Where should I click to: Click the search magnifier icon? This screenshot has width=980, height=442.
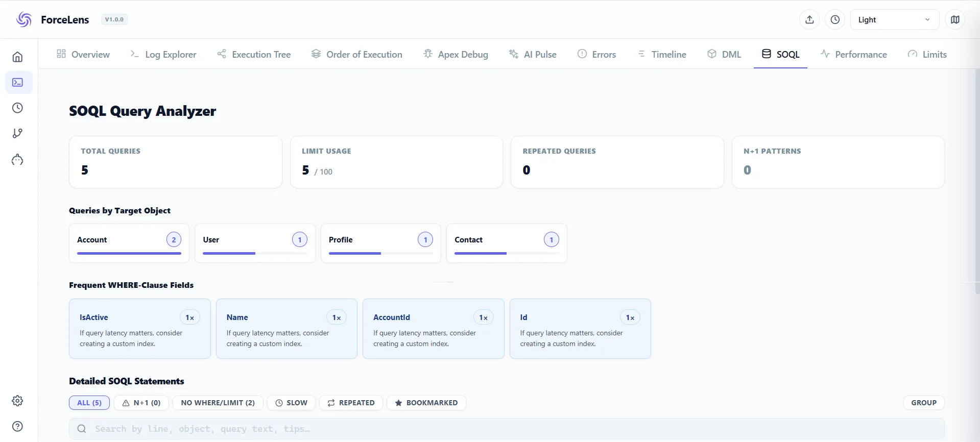point(82,429)
